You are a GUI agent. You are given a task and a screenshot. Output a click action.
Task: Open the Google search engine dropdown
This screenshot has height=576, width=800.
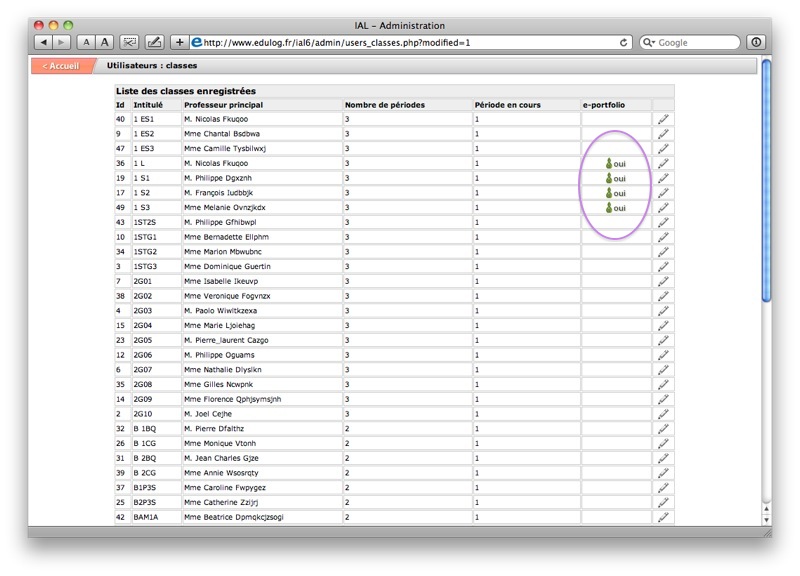(x=649, y=42)
